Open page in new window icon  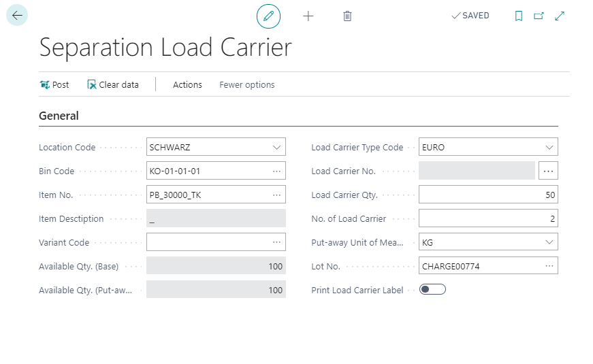tap(539, 16)
